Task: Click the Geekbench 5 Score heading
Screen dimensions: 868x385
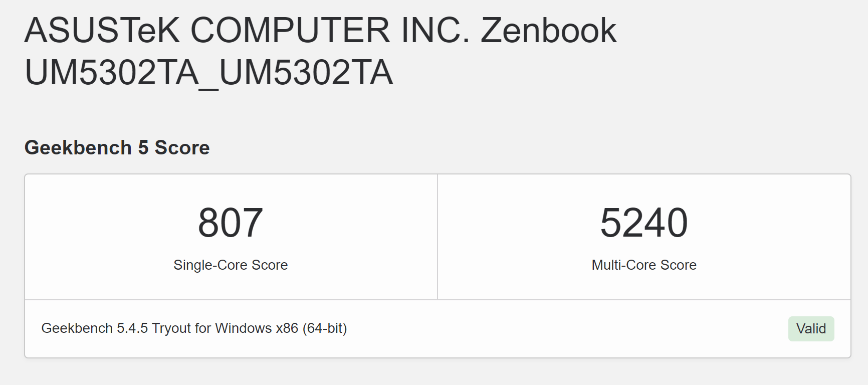Action: pyautogui.click(x=117, y=148)
